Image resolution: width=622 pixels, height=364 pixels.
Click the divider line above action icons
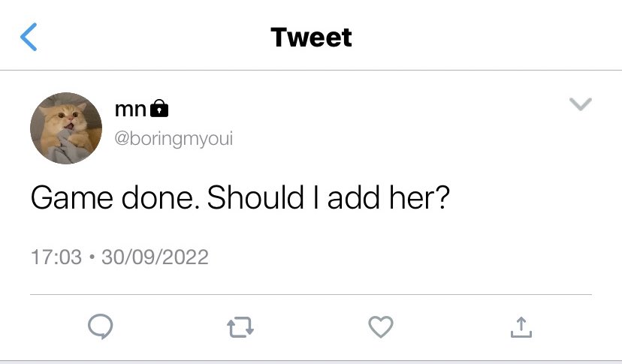click(311, 295)
